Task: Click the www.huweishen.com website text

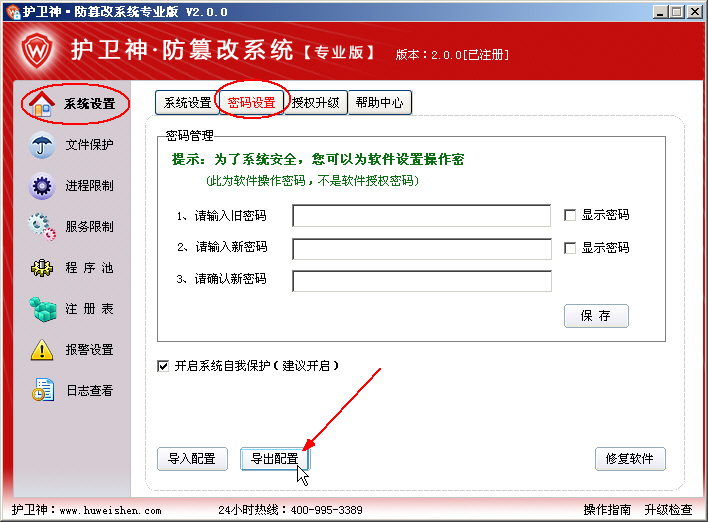Action: [x=111, y=511]
